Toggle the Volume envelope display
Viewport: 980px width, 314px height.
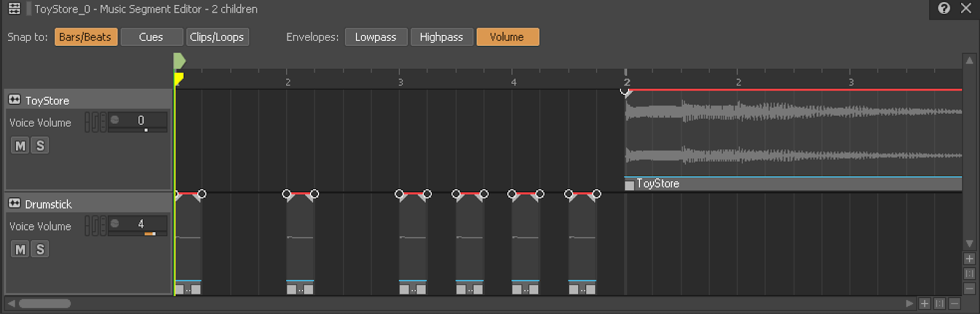pyautogui.click(x=507, y=37)
